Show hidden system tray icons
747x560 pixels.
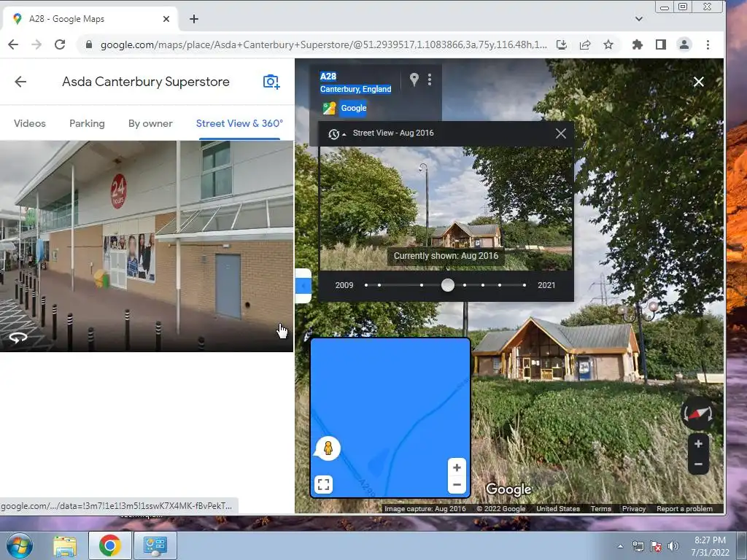[x=620, y=547]
